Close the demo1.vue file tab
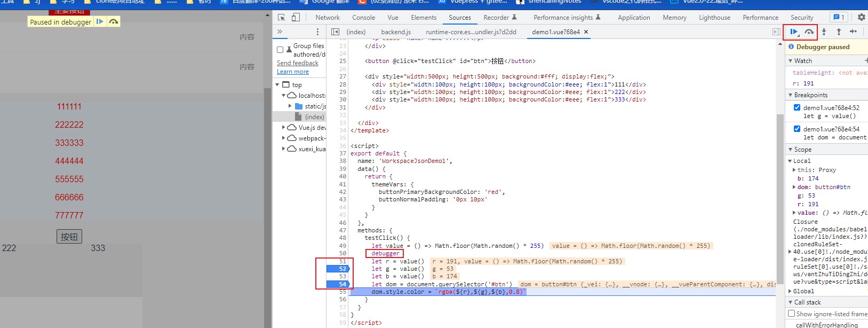Screen dimensions: 868x328 coord(586,32)
